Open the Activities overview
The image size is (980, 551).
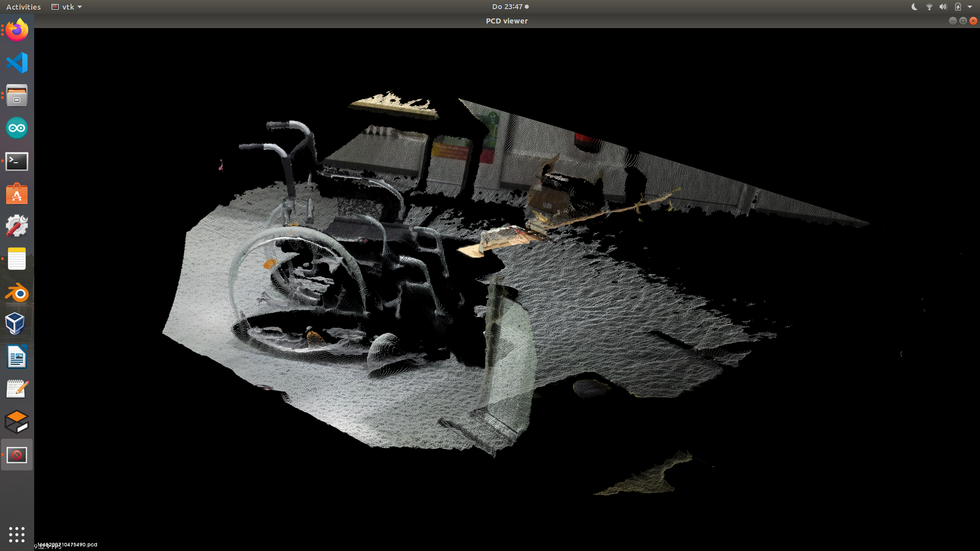point(23,7)
